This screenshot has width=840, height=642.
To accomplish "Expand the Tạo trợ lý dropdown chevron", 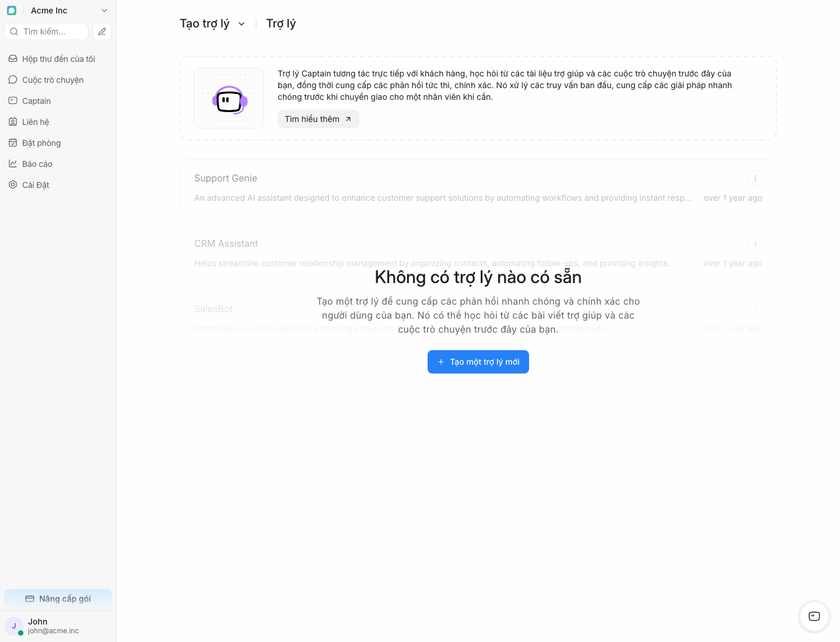I will (x=242, y=24).
